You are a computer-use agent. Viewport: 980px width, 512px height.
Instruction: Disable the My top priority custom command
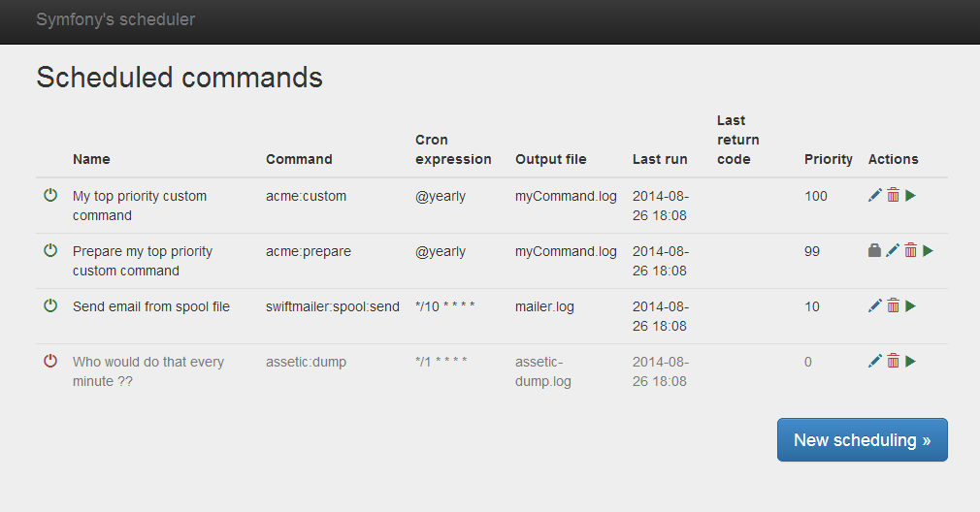[x=50, y=195]
